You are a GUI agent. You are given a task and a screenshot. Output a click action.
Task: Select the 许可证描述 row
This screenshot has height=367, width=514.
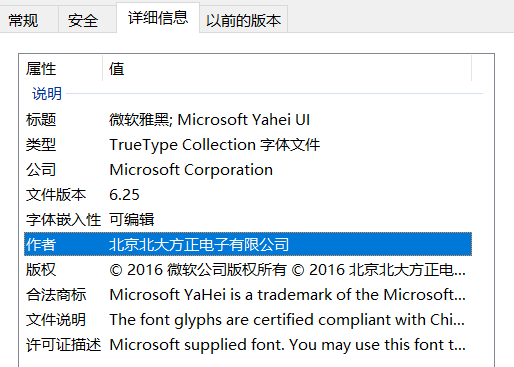tap(248, 345)
